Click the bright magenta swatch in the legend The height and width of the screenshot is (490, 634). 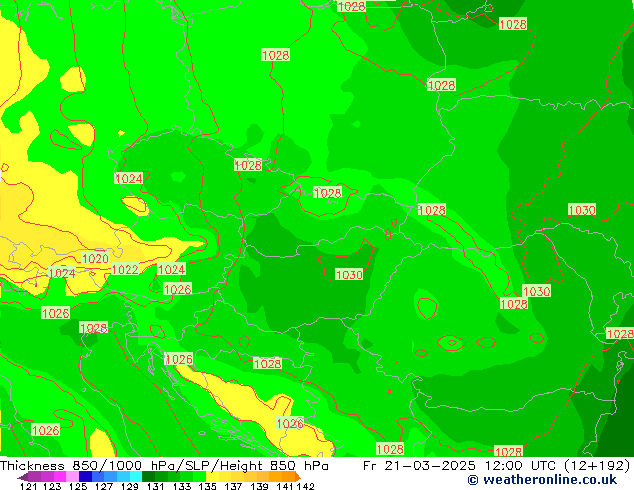60,476
